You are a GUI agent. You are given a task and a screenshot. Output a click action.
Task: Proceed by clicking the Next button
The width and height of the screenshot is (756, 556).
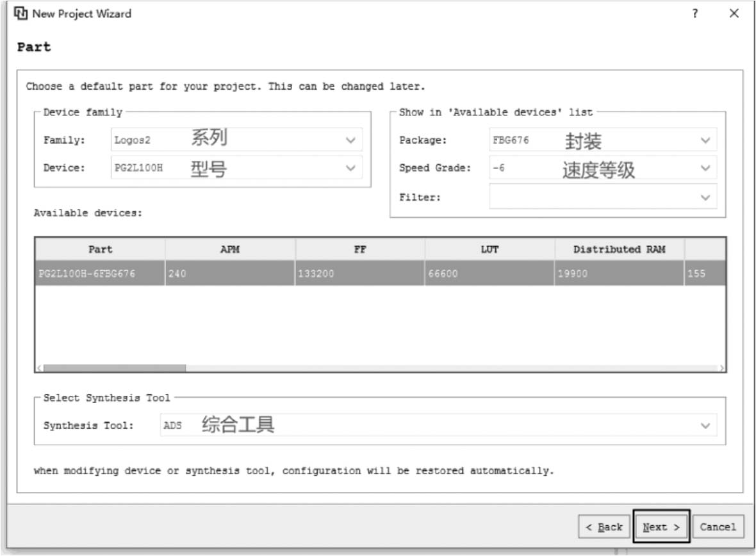pyautogui.click(x=661, y=527)
